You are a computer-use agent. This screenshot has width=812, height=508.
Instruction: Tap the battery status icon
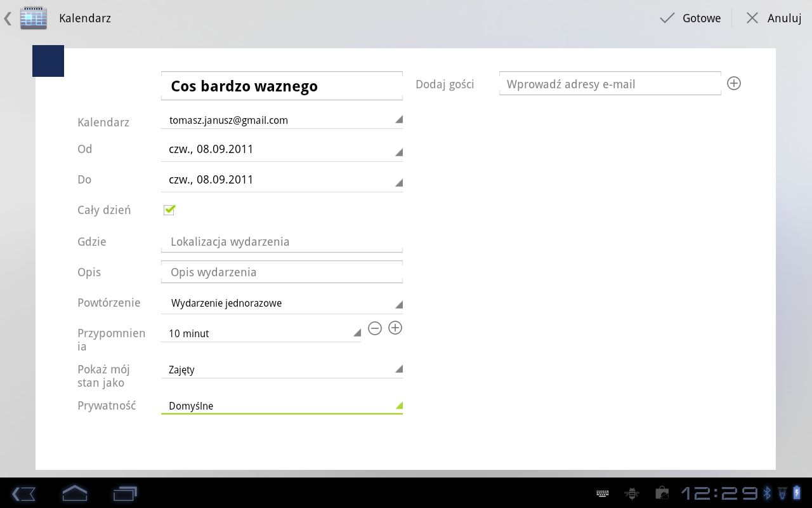797,493
